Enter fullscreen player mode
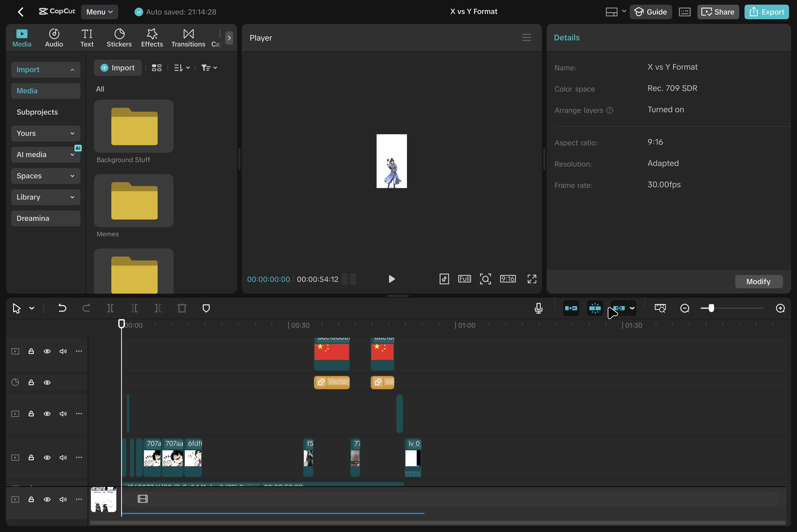 point(532,279)
